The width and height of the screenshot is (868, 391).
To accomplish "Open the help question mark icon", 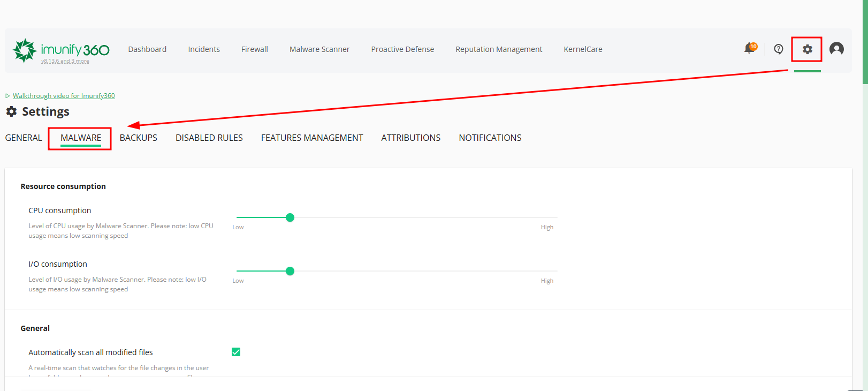I will [x=779, y=49].
